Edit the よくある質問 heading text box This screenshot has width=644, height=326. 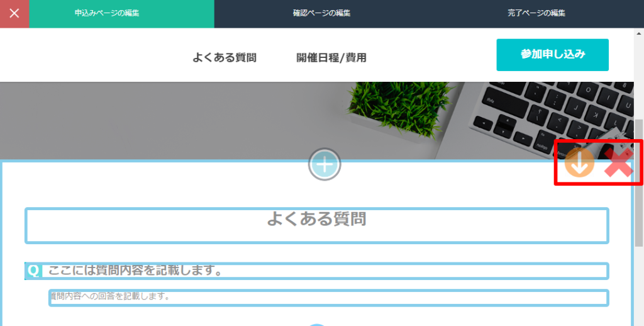click(317, 226)
